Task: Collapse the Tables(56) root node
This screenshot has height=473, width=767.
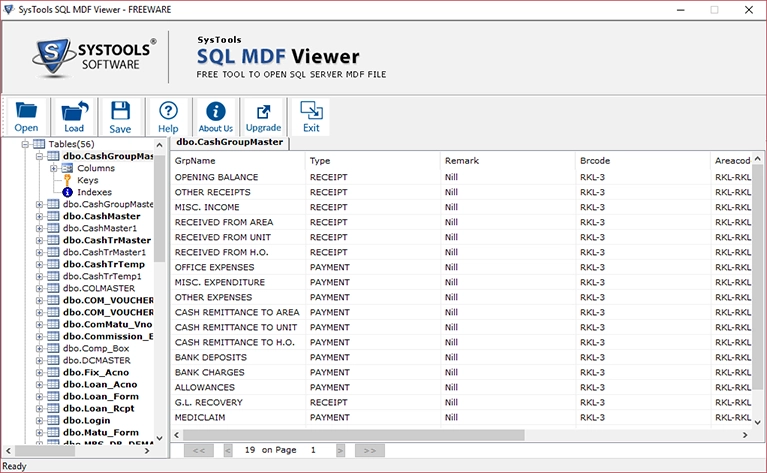Action: click(25, 144)
